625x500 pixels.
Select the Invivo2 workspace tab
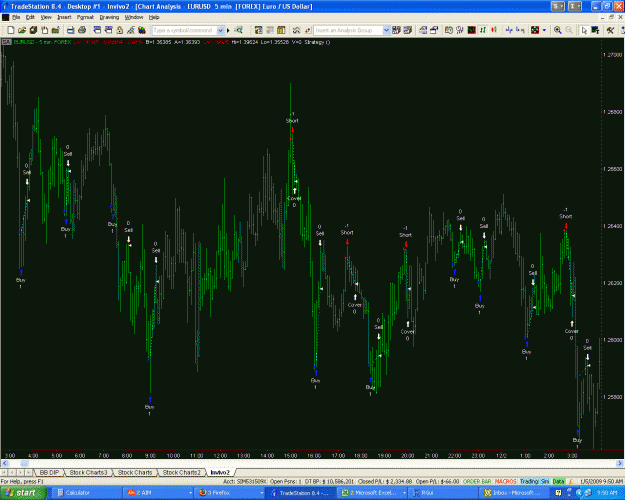[x=220, y=472]
